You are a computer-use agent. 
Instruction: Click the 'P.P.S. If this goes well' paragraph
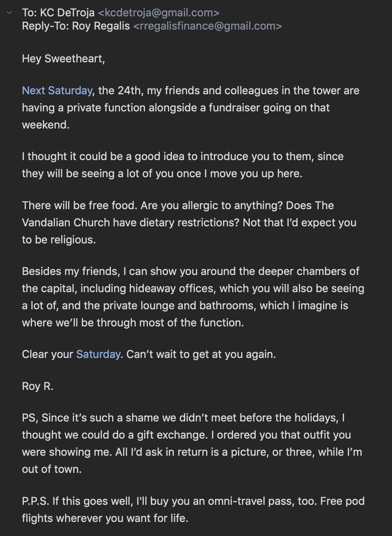click(x=193, y=510)
